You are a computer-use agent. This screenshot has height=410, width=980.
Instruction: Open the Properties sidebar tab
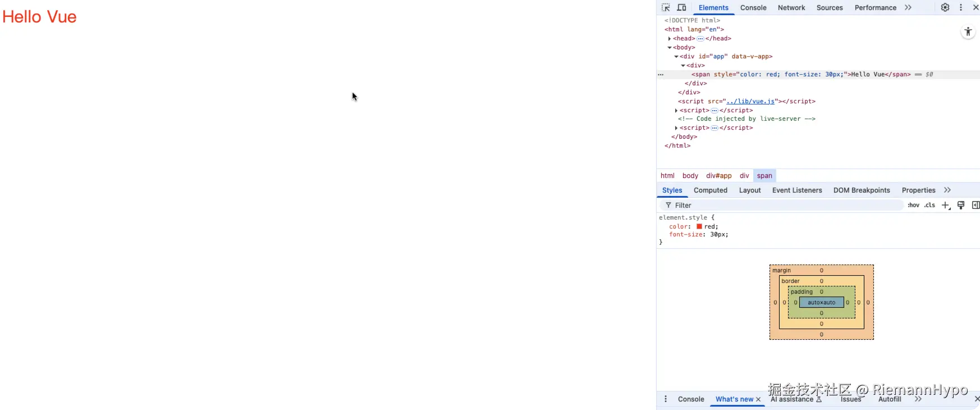point(918,190)
